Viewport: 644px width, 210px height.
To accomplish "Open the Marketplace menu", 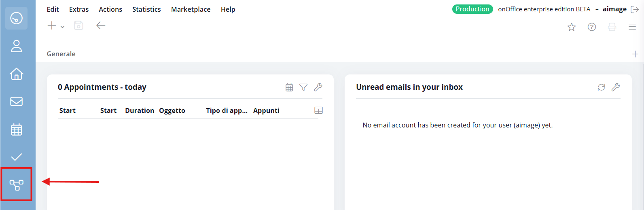I will point(191,9).
